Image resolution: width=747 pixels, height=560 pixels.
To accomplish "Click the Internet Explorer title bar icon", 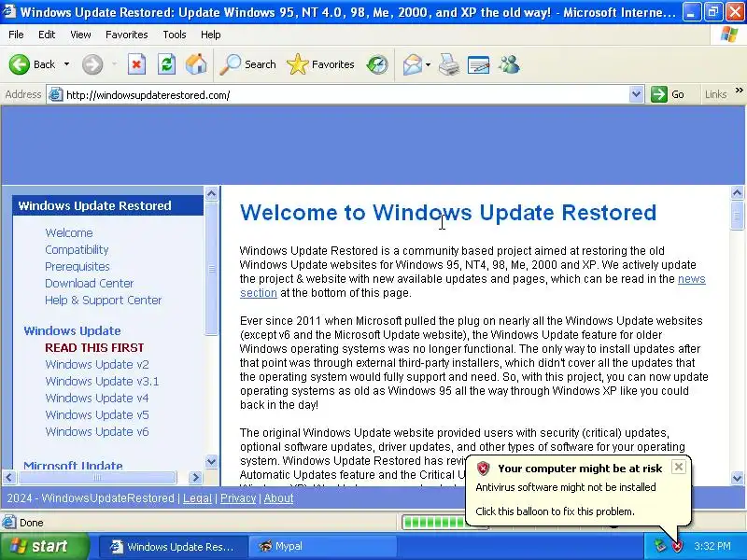I will [9, 11].
